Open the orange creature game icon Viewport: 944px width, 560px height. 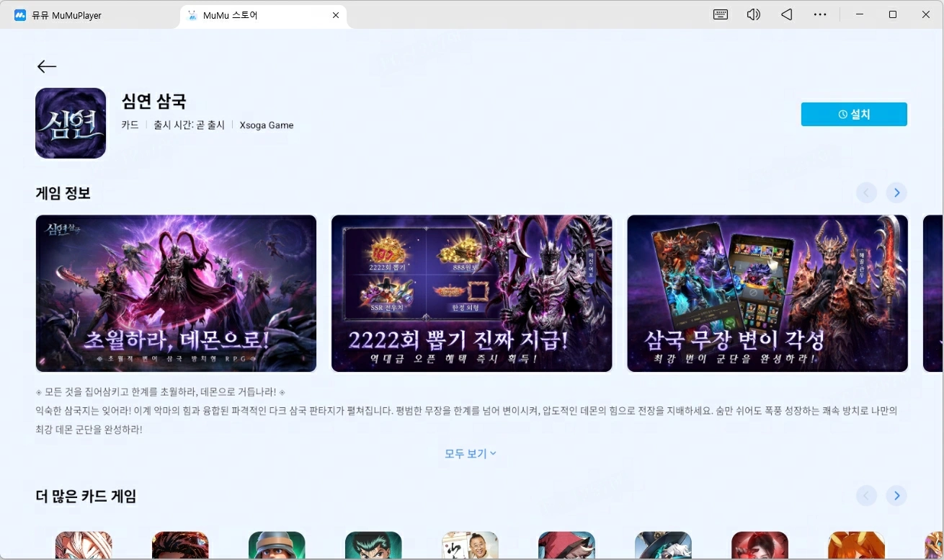click(856, 546)
